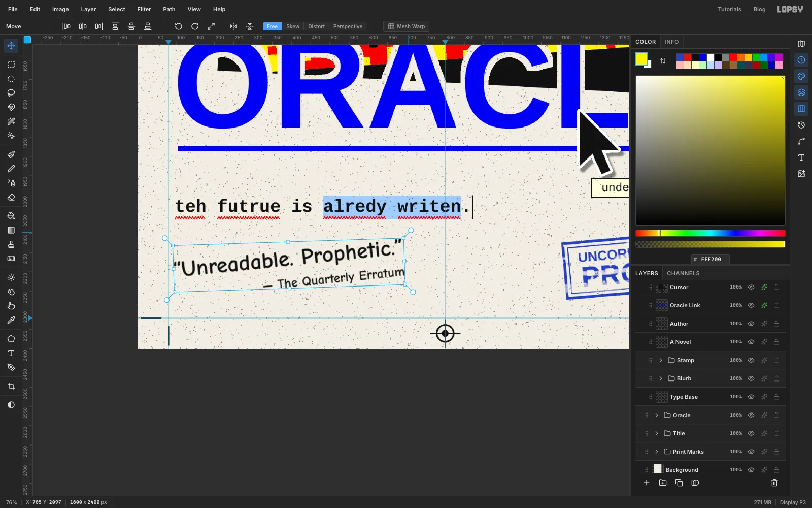The height and width of the screenshot is (508, 812).
Task: Select the Text tool in left toolbar
Action: point(11,353)
